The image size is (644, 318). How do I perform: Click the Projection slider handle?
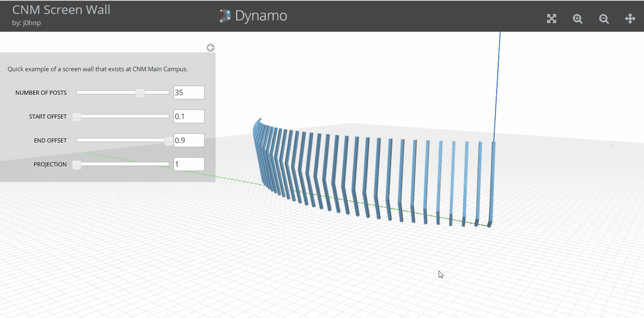[x=77, y=164]
